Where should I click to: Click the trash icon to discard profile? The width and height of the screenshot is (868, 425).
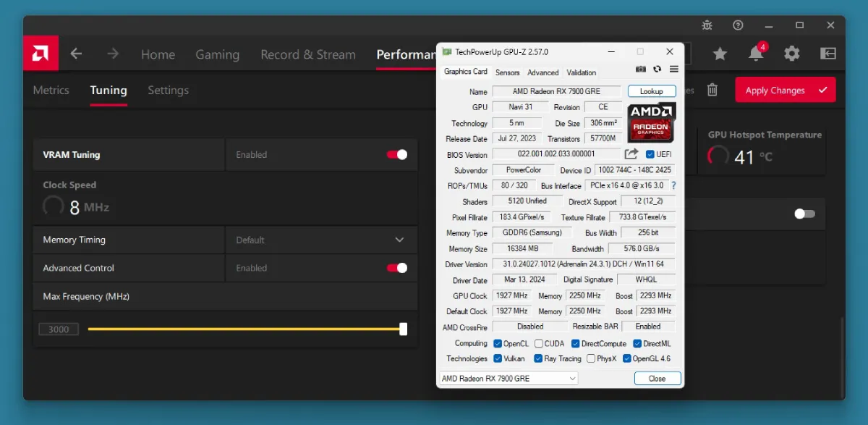pyautogui.click(x=712, y=90)
